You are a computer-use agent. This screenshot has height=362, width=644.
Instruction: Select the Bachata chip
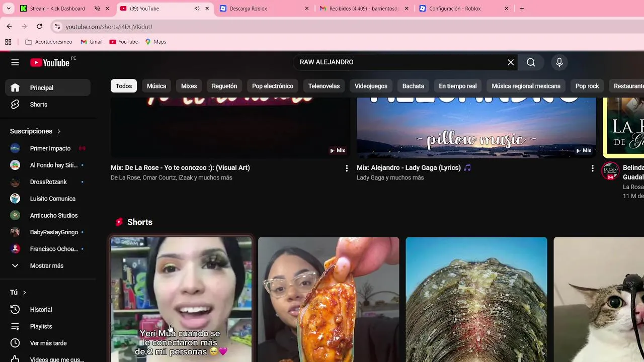413,86
